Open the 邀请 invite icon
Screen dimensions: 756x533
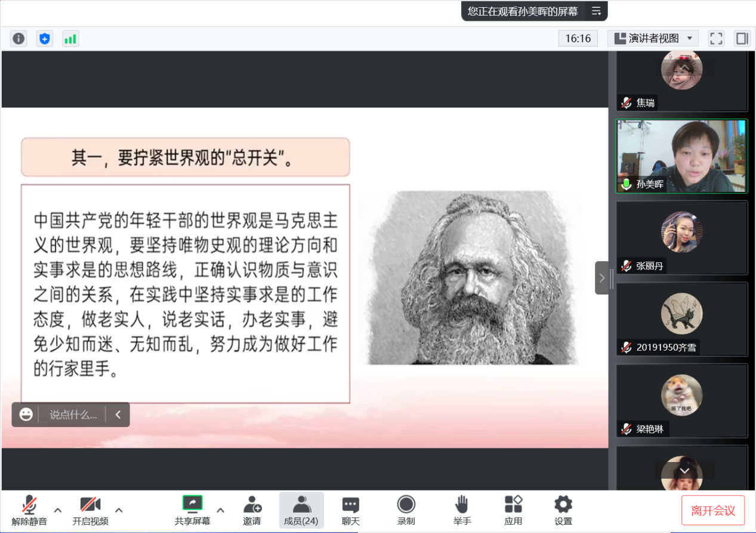(252, 510)
